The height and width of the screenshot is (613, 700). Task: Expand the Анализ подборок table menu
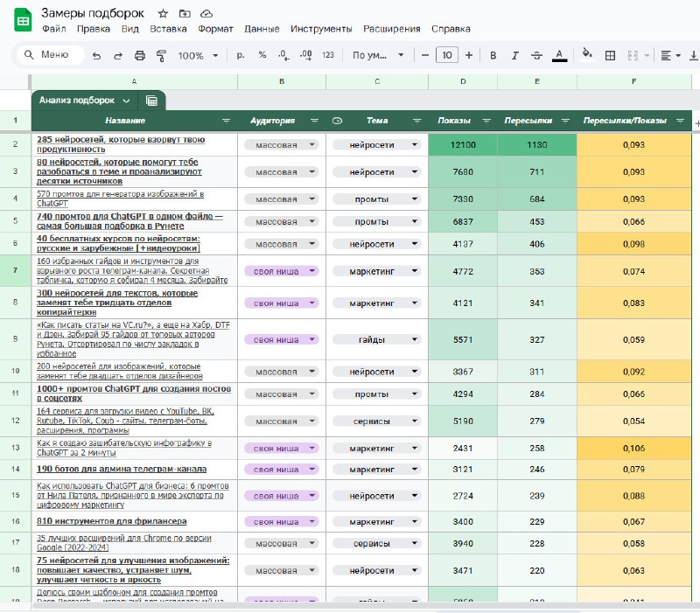tap(126, 101)
